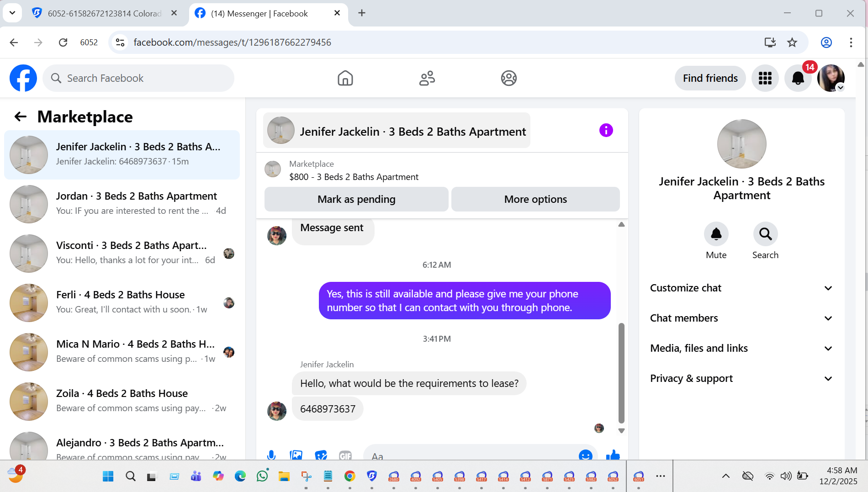Image resolution: width=868 pixels, height=492 pixels.
Task: Open the account profile picture menu
Action: 831,78
